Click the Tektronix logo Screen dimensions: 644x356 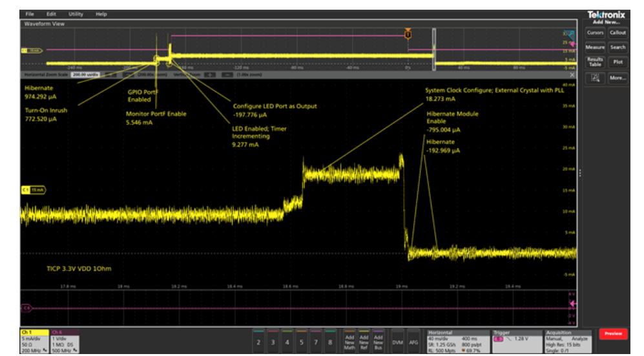click(x=606, y=15)
